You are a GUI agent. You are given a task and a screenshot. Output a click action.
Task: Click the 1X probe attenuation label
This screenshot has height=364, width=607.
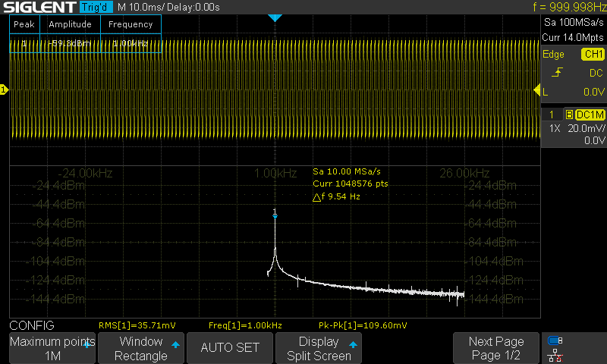coord(555,128)
